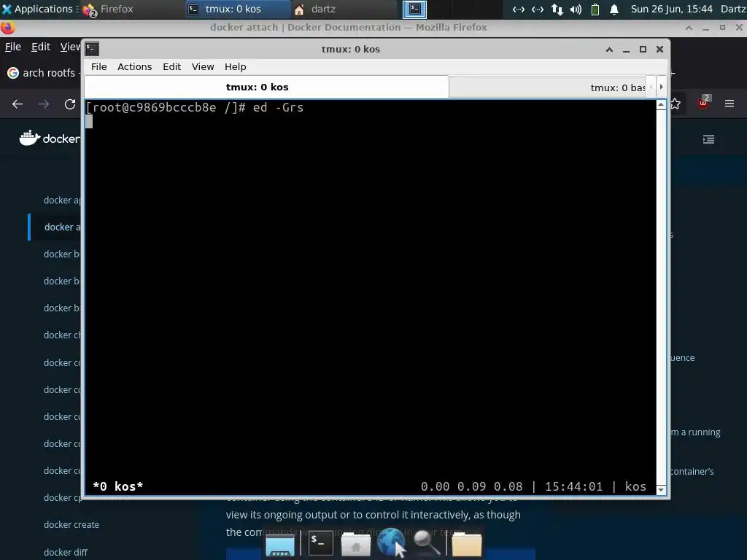Click the terminal vertical scrollbar track
Image resolution: width=747 pixels, height=560 pixels.
[x=661, y=297]
